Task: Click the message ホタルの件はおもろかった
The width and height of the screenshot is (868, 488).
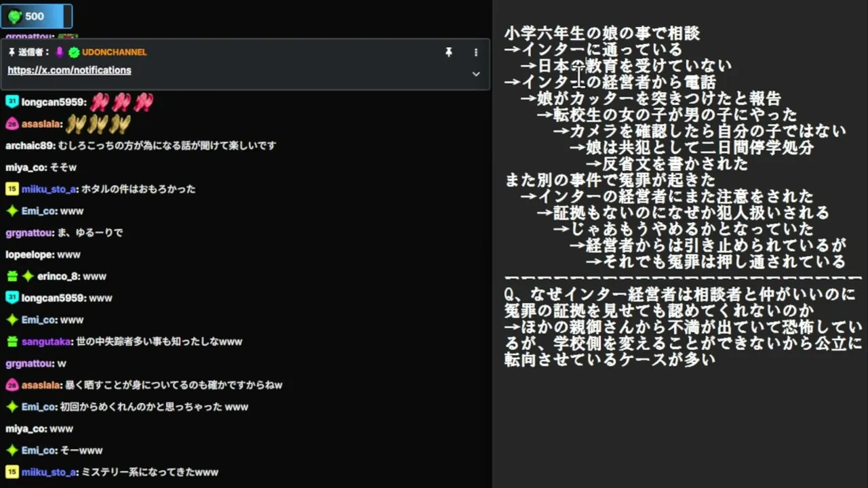Action: click(x=138, y=189)
